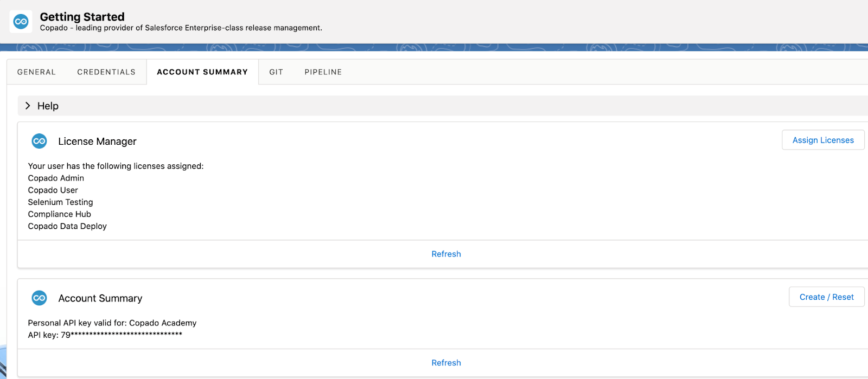The image size is (868, 379).
Task: Click the Create / Reset button
Action: tap(826, 297)
